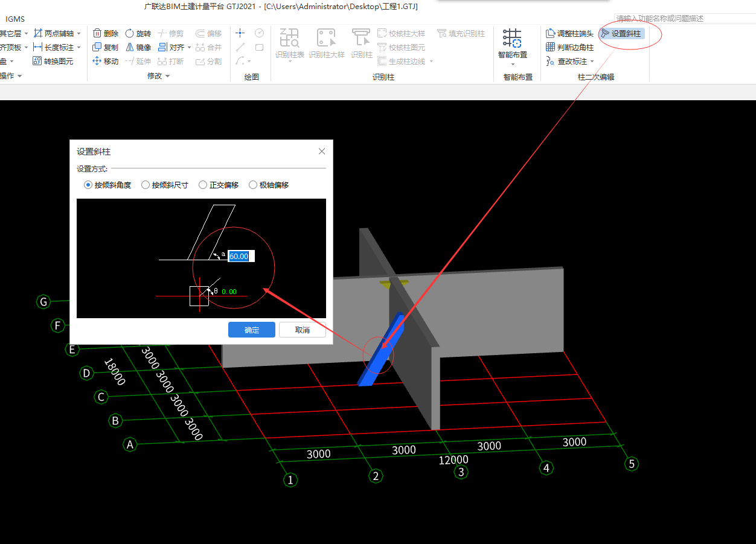
Task: Select the 移动 (move) tool
Action: click(105, 61)
